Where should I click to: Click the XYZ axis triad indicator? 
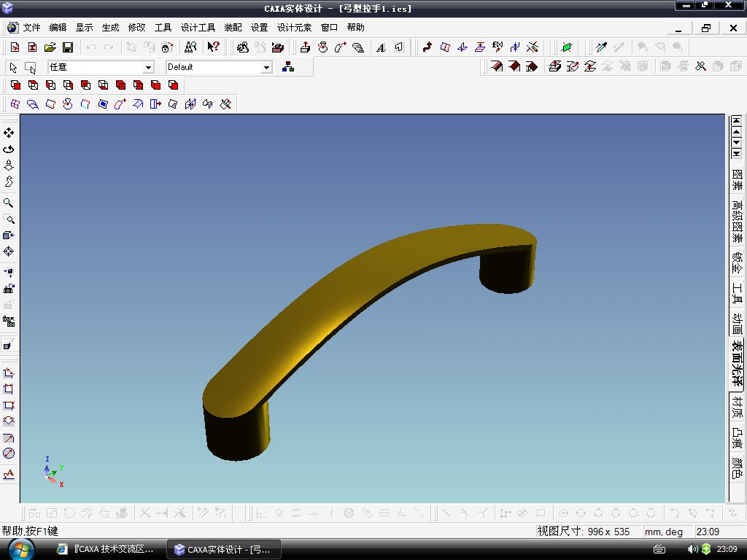pyautogui.click(x=53, y=472)
